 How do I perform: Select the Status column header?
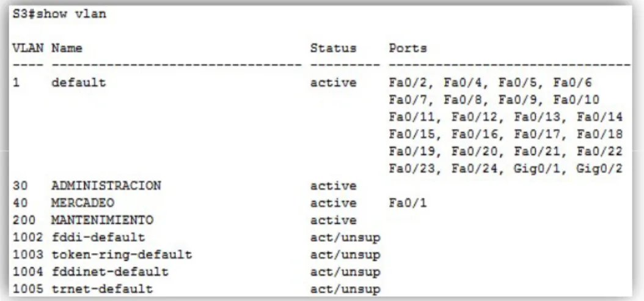(x=333, y=48)
